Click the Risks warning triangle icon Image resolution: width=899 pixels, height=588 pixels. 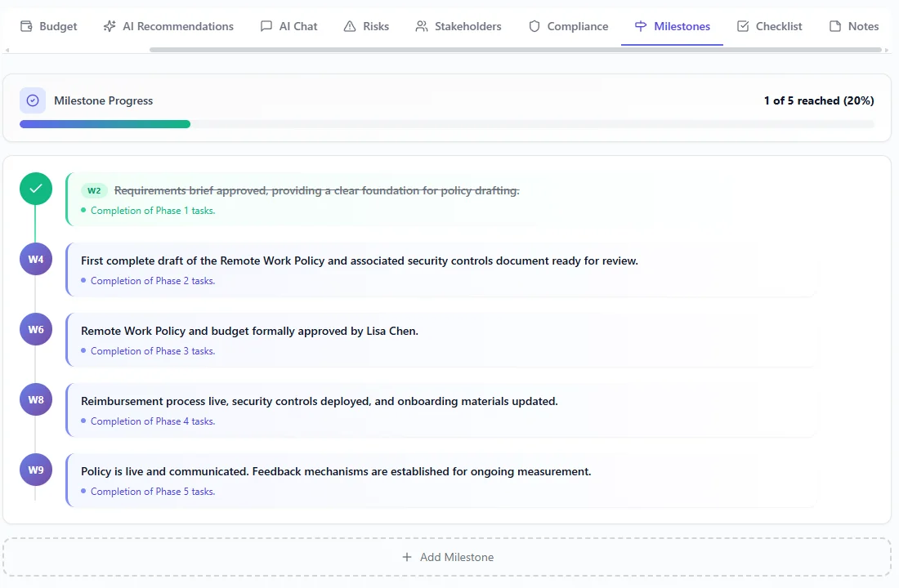[x=350, y=26]
